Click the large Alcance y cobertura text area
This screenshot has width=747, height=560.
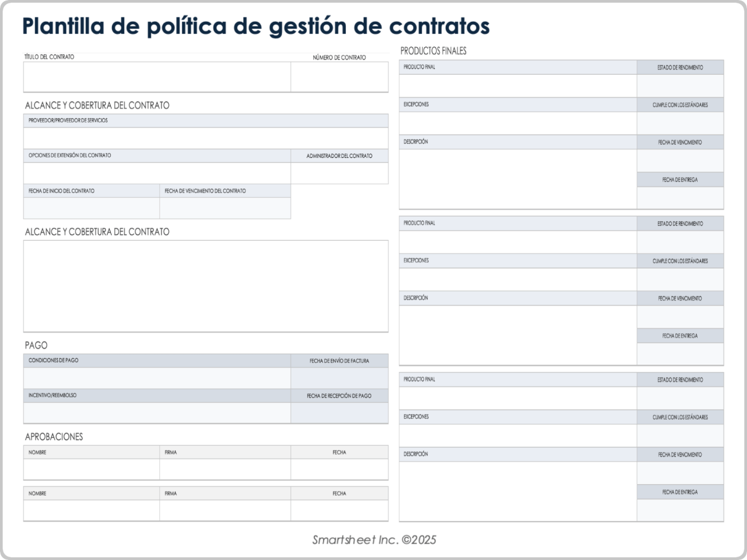click(205, 285)
